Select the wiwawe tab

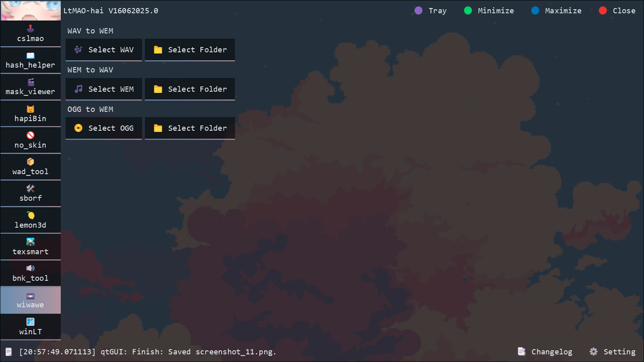(30, 300)
